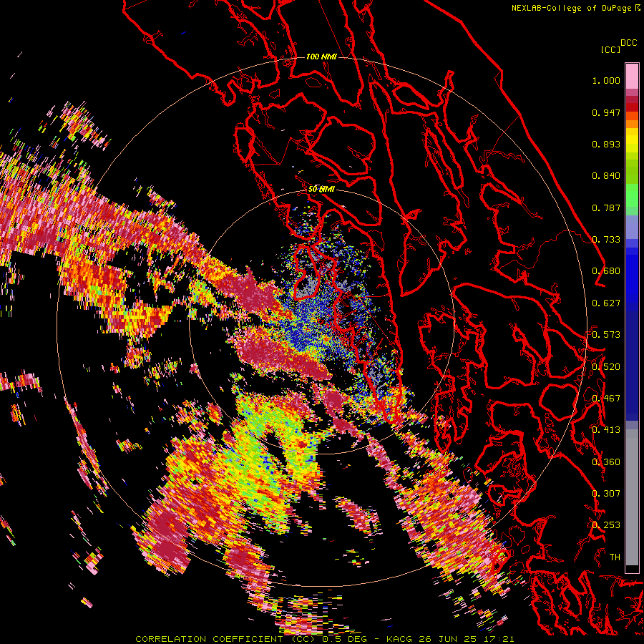Click the DCC label above the color bar

(x=628, y=43)
